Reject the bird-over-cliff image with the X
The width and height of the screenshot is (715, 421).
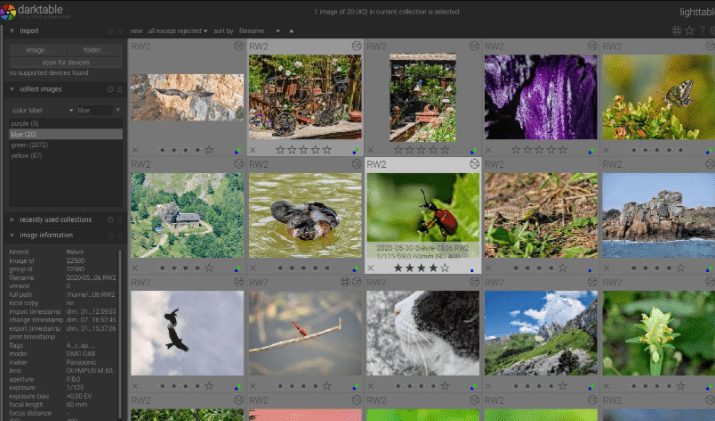pyautogui.click(x=135, y=150)
